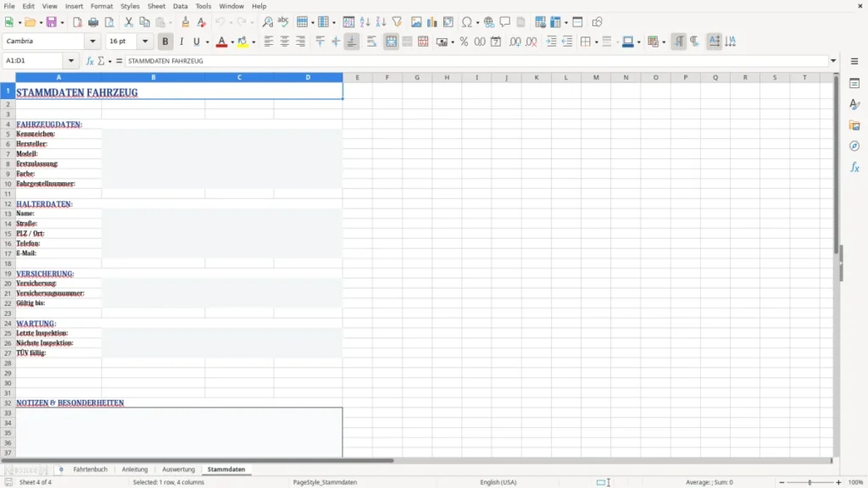Open Font Size dropdown arrow
Image resolution: width=868 pixels, height=488 pixels.
point(145,42)
